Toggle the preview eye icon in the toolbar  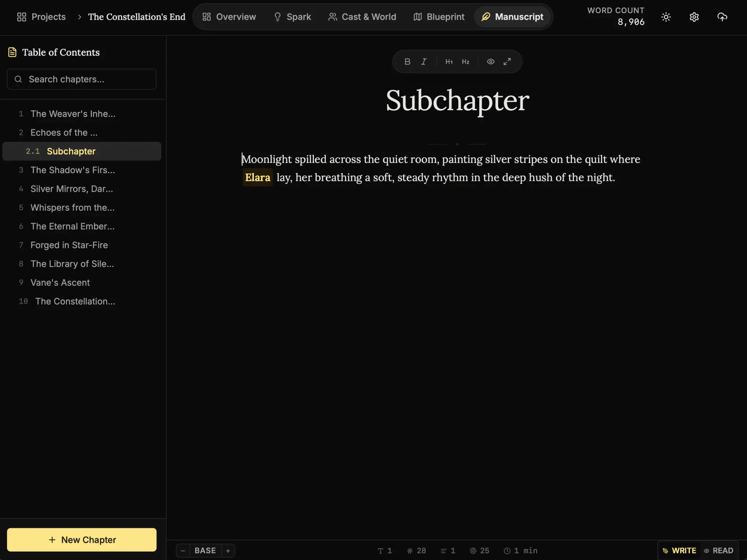coord(490,61)
